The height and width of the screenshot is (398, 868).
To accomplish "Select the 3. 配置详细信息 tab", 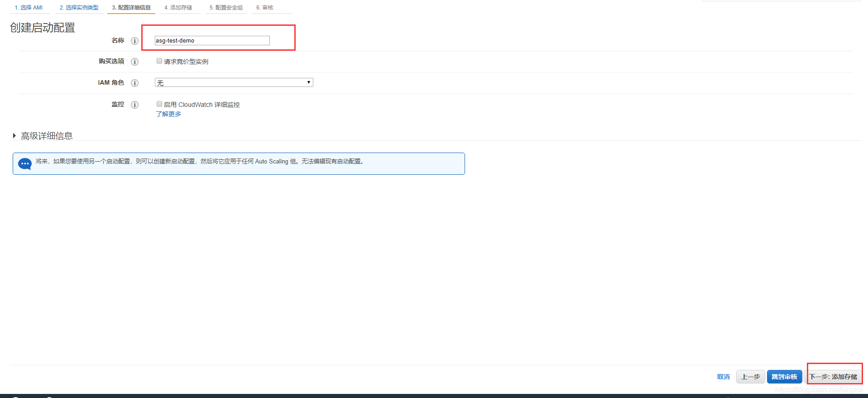I will 131,8.
